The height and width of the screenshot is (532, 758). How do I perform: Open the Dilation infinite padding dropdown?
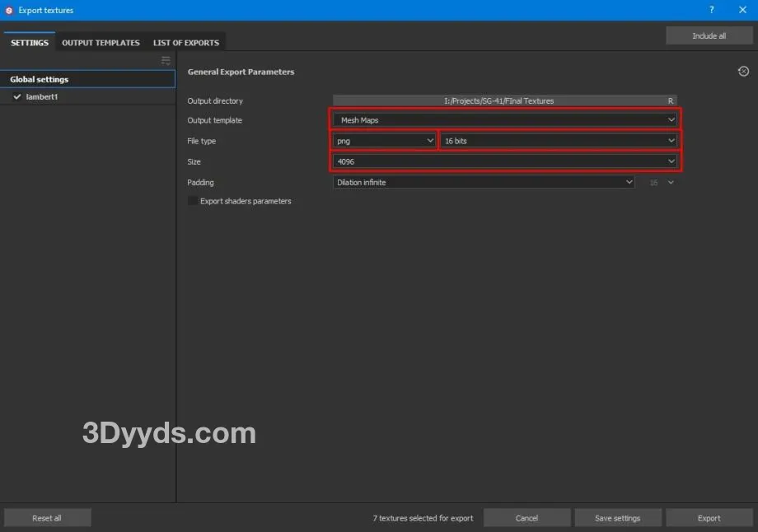tap(484, 182)
